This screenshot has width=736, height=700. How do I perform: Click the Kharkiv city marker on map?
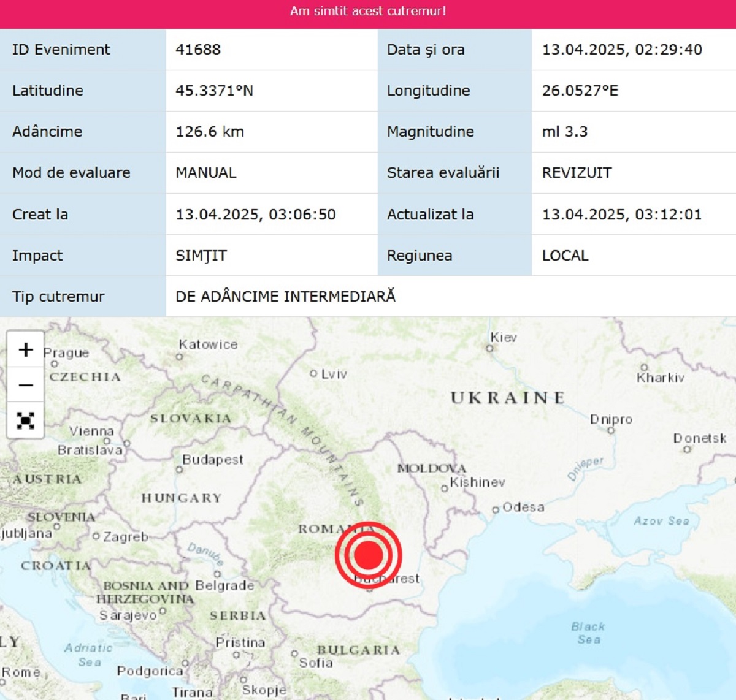point(644,368)
